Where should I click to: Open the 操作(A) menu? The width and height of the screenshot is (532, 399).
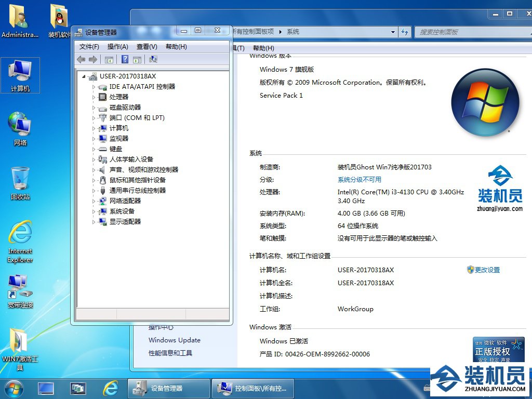(117, 47)
